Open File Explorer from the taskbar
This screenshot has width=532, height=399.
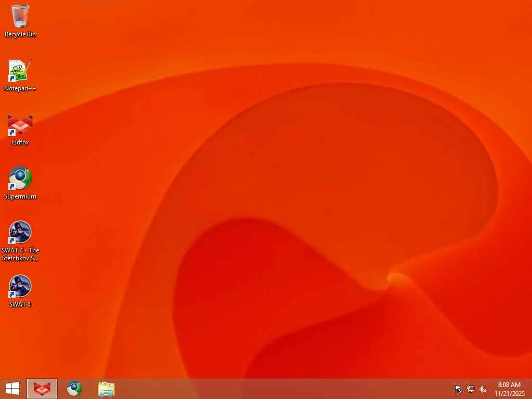click(106, 389)
